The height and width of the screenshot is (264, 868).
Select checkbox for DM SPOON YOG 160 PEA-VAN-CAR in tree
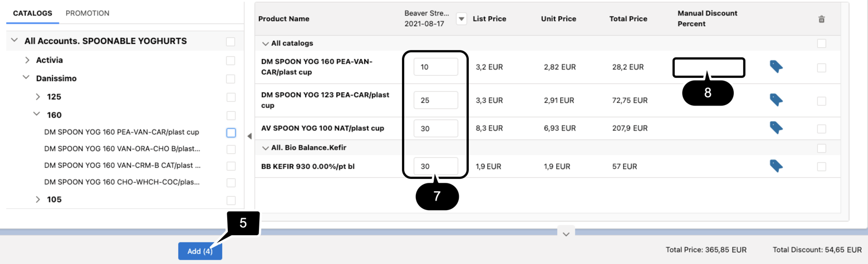pos(231,132)
